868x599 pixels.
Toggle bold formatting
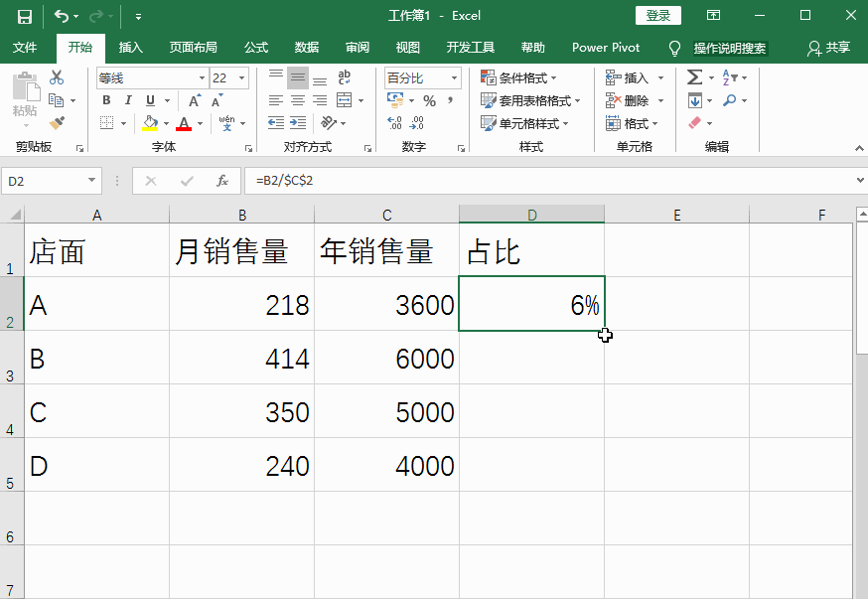[x=106, y=100]
